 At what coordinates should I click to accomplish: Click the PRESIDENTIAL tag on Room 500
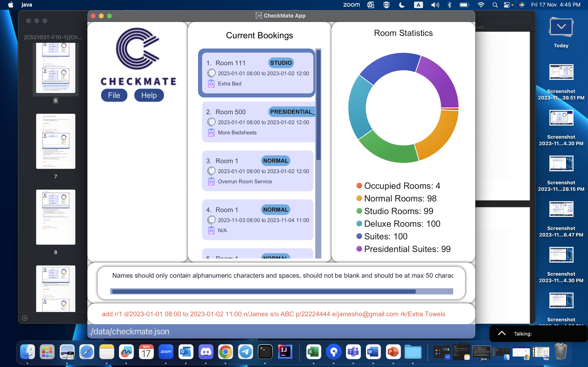tap(292, 112)
